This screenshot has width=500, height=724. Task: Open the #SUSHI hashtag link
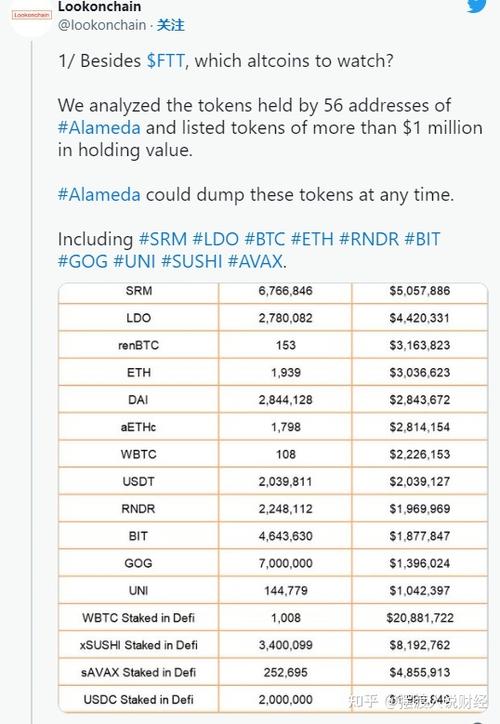(x=192, y=261)
